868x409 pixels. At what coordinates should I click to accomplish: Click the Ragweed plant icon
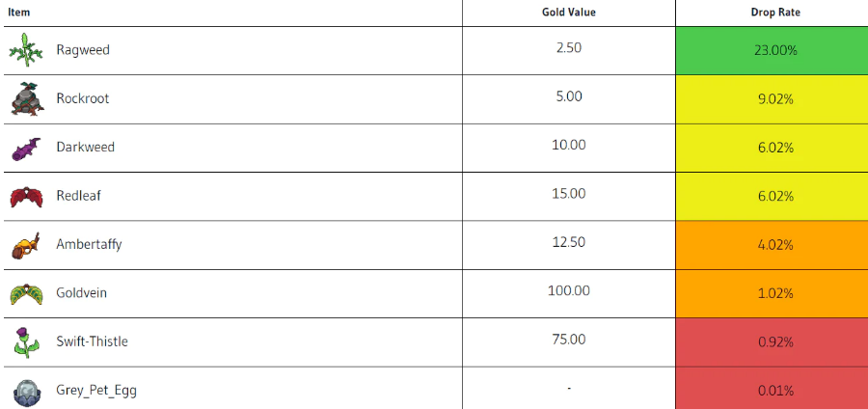26,51
